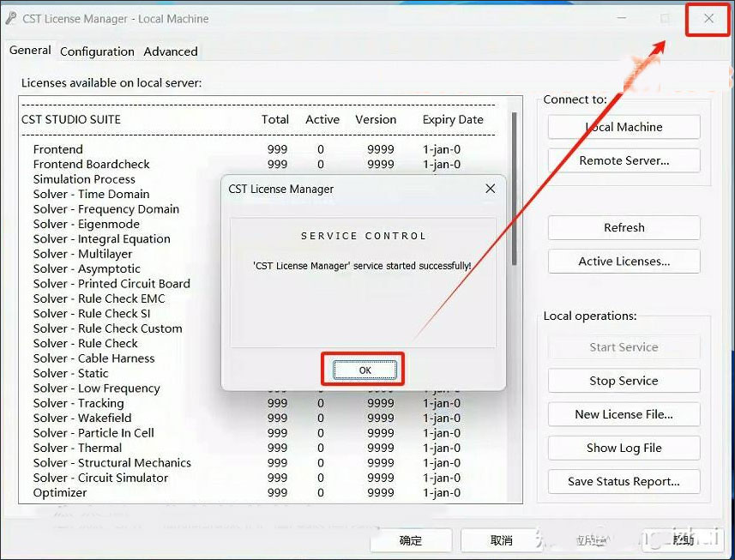Viewport: 735px width, 560px height.
Task: Click the 取消 button
Action: 501,540
